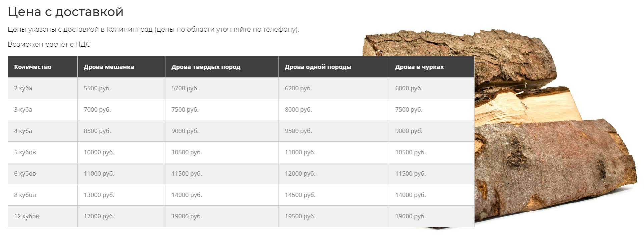This screenshot has width=644, height=238.
Task: Click the 'Дрова твердых пород' column header
Action: (222, 67)
